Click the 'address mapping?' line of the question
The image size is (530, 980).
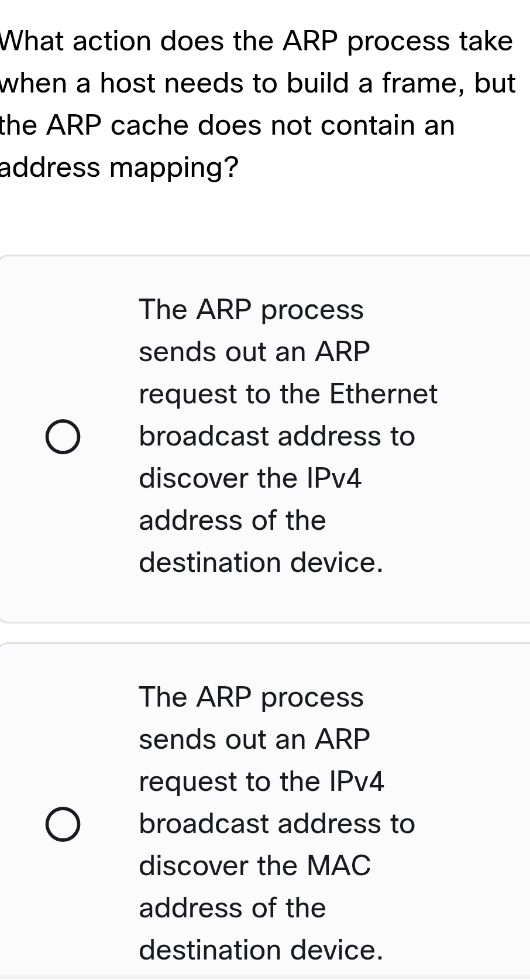click(120, 168)
